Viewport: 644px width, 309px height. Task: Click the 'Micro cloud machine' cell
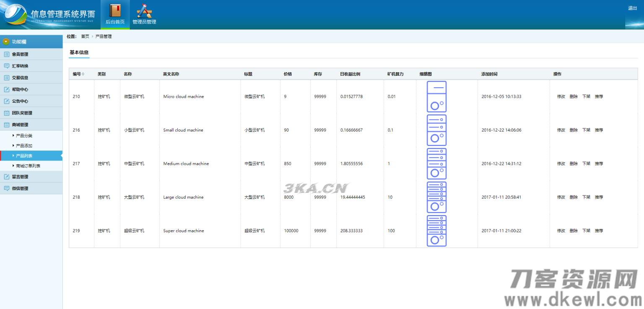coord(184,96)
